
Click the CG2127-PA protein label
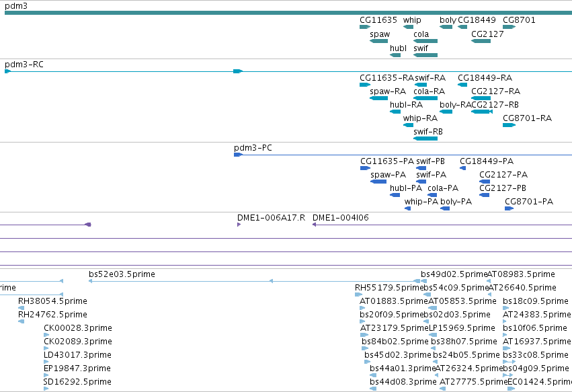503,175
